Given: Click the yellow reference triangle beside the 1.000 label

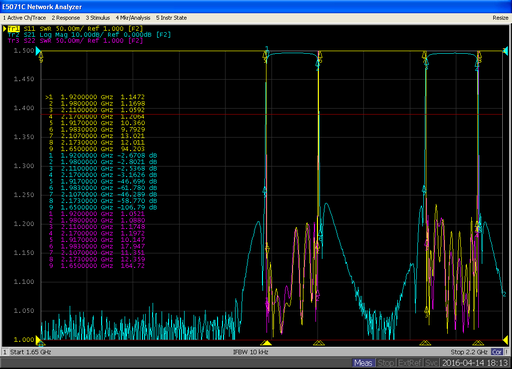Looking at the screenshot, I should pyautogui.click(x=38, y=340).
